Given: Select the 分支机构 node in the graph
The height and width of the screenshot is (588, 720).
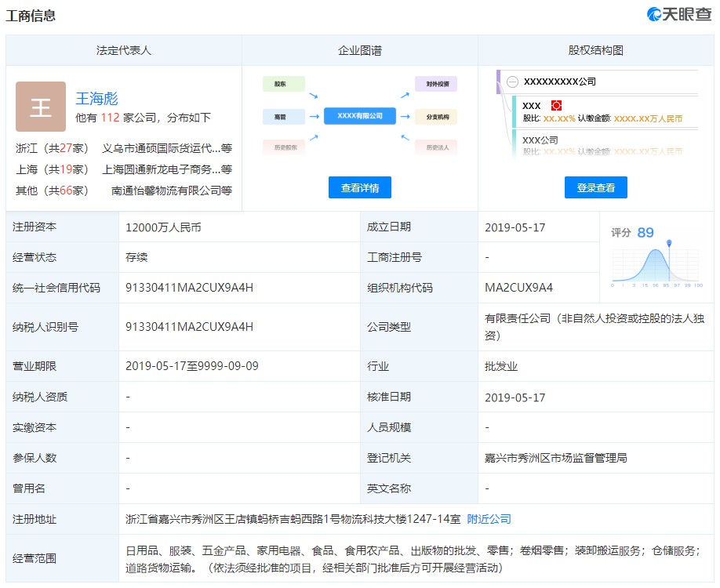Looking at the screenshot, I should pos(436,115).
